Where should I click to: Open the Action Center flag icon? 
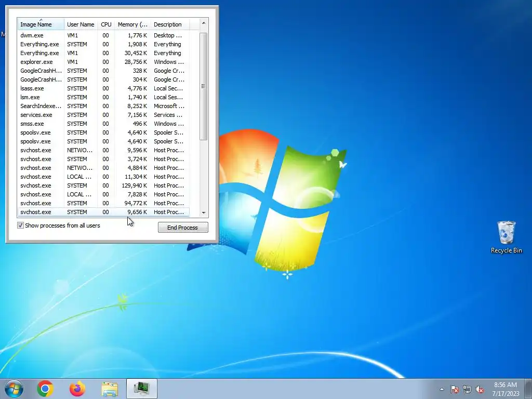click(455, 389)
